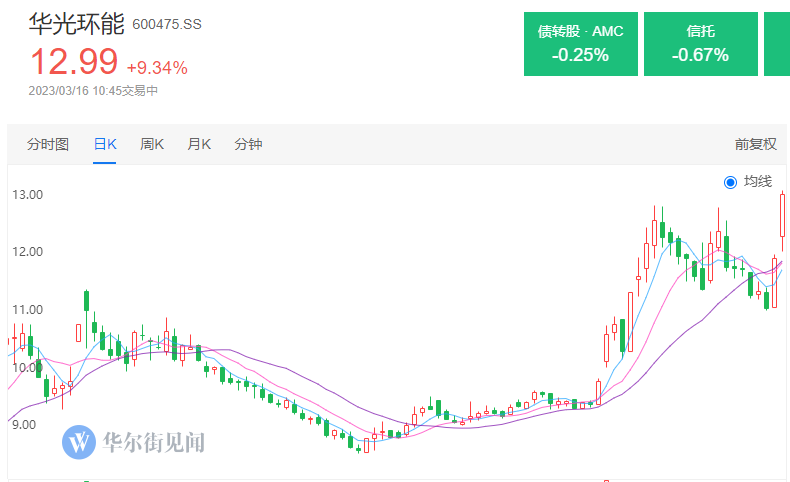Open the 债转股 · AMC sector card
The height and width of the screenshot is (482, 790).
tap(580, 44)
